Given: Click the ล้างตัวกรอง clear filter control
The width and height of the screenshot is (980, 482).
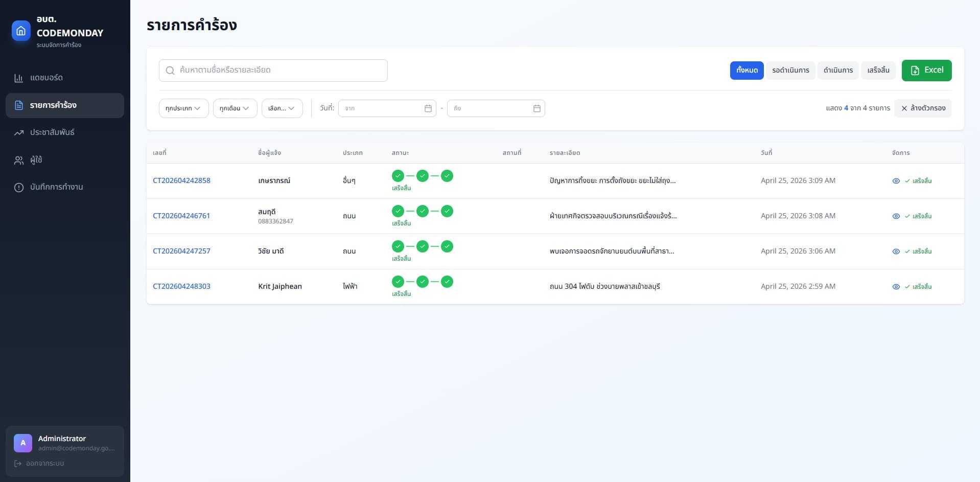Looking at the screenshot, I should point(923,108).
